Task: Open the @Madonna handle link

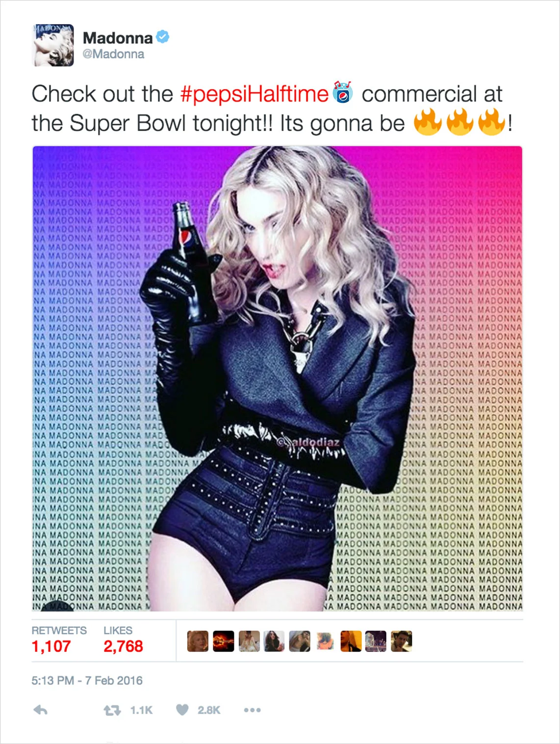Action: coord(113,54)
